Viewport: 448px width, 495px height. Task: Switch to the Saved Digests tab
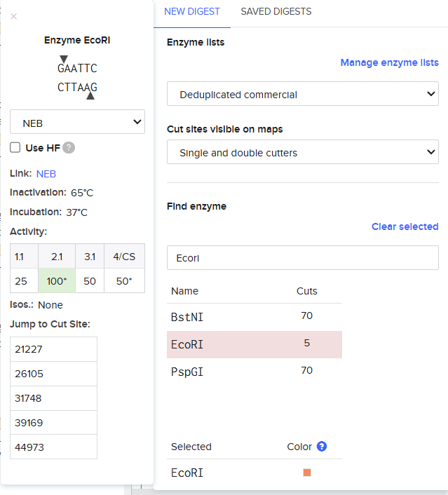(x=276, y=12)
